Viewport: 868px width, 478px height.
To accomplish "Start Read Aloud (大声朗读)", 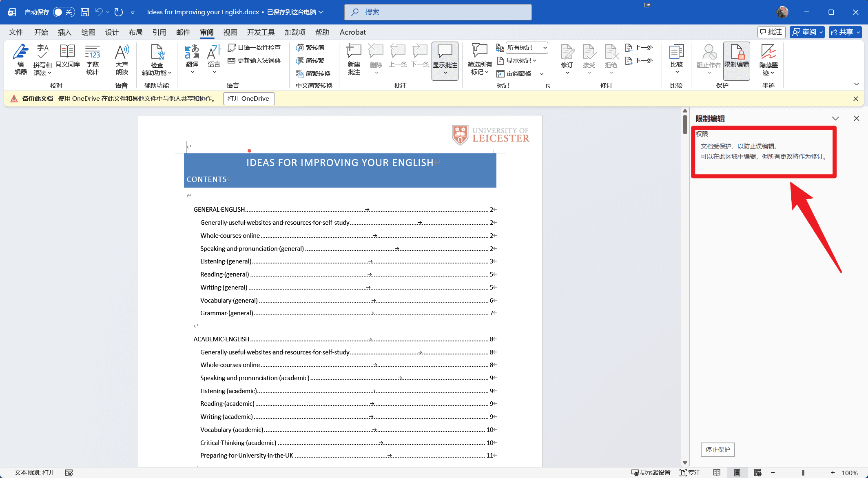I will 122,60.
